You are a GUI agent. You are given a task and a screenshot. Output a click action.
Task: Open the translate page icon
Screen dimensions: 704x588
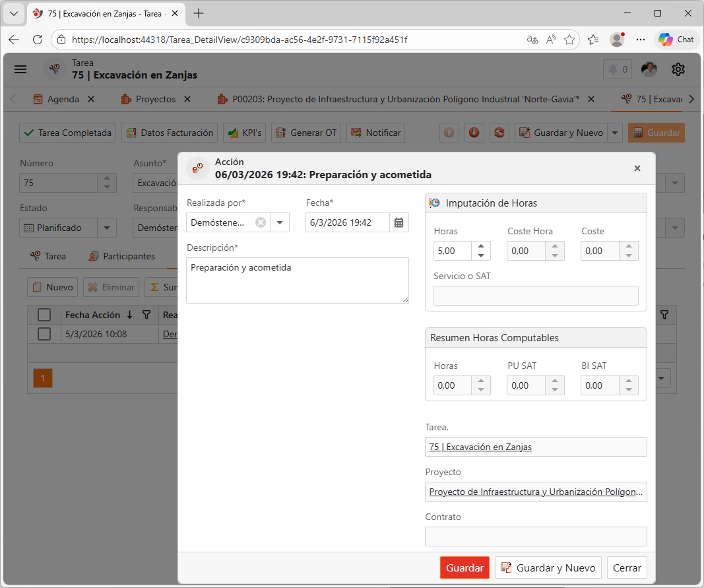pos(532,40)
